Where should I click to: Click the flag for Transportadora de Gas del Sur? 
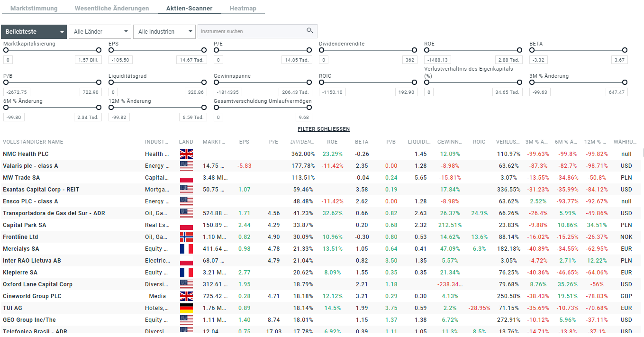pyautogui.click(x=186, y=213)
